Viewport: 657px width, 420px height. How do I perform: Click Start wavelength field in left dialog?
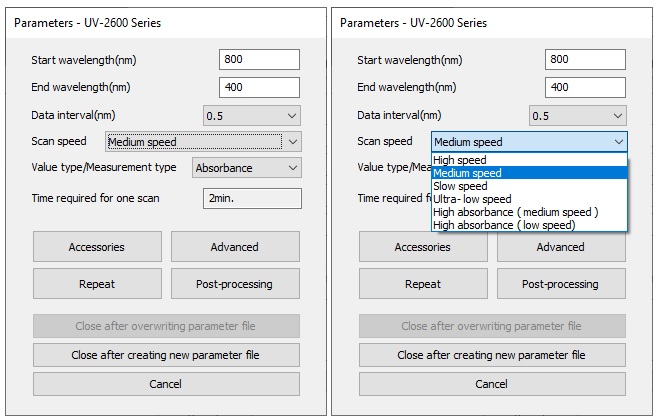pos(259,60)
